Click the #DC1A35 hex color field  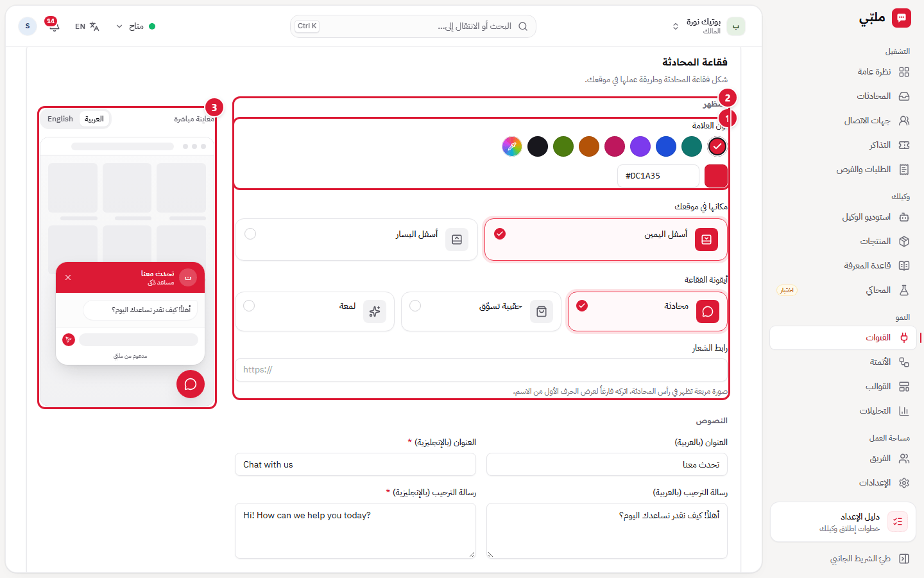[x=658, y=176]
